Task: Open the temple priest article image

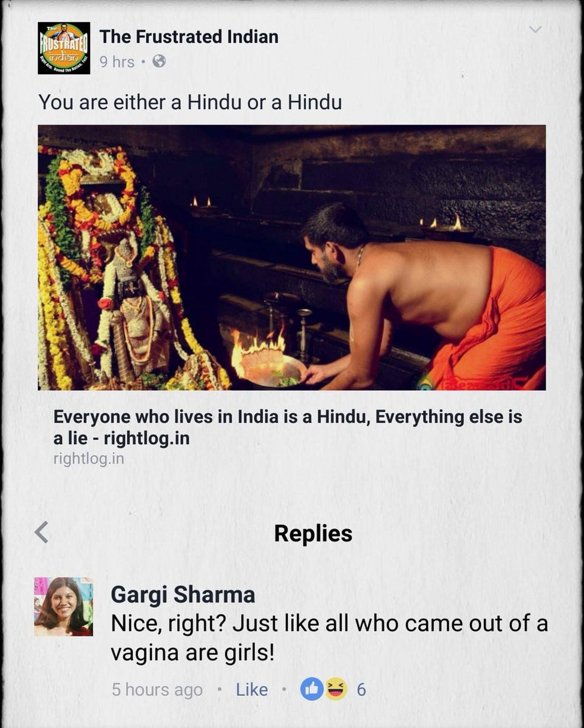Action: pyautogui.click(x=291, y=257)
